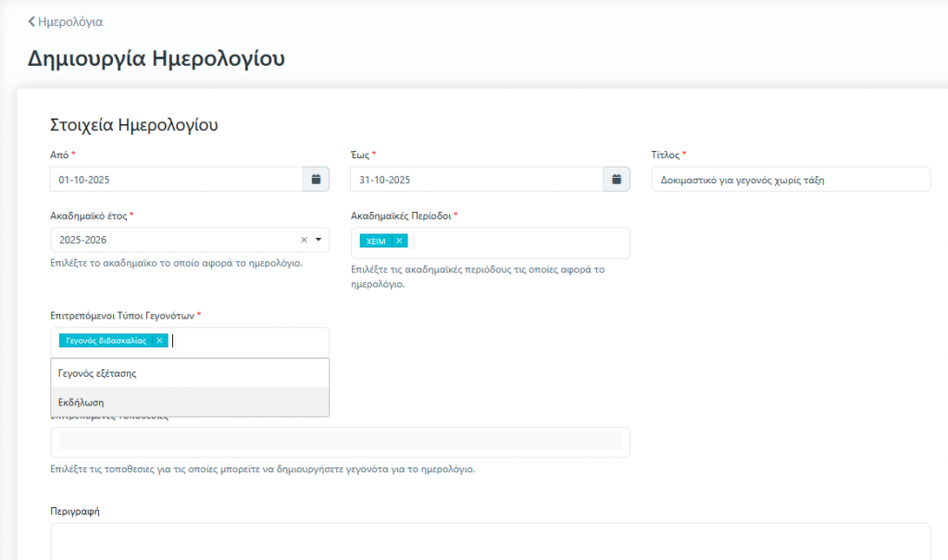Open the Ακαδημαϊκές Περίοδοι multiselect field
This screenshot has width=948, height=560.
click(518, 243)
